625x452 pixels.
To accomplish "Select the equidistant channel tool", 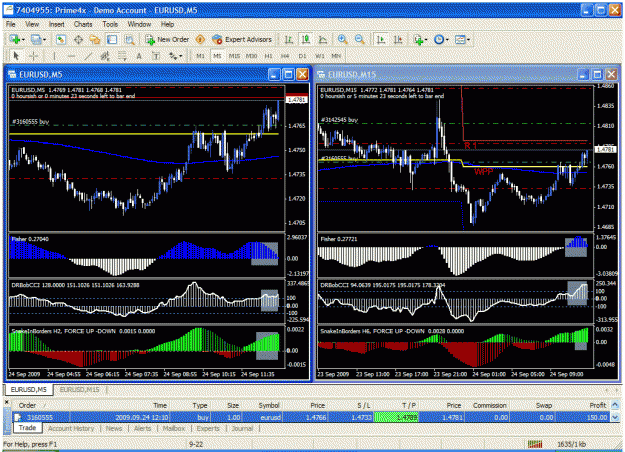I will tap(105, 56).
